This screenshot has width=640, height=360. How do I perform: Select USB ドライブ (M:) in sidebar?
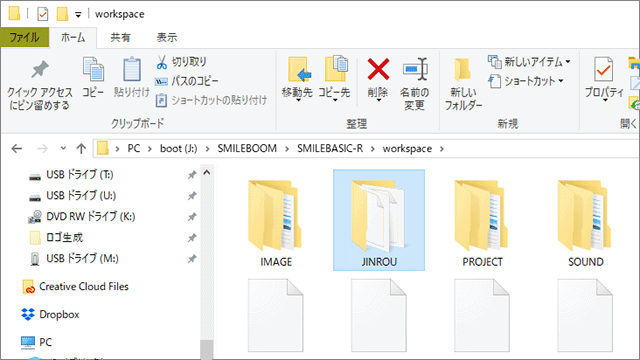(74, 259)
